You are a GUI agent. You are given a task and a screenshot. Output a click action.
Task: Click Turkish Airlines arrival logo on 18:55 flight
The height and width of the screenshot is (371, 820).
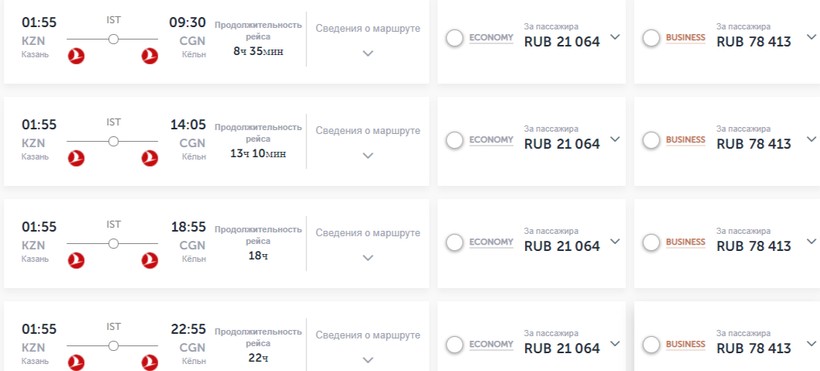point(150,261)
